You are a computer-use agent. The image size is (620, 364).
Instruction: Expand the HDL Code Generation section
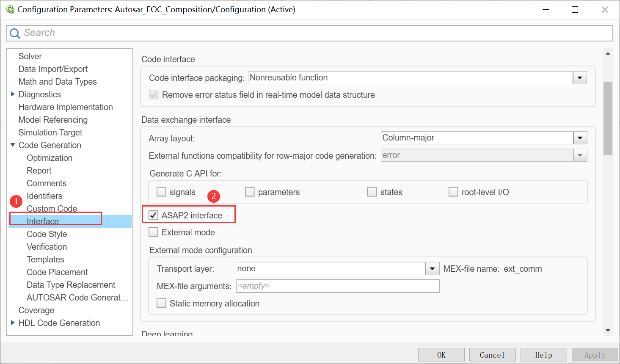(13, 323)
